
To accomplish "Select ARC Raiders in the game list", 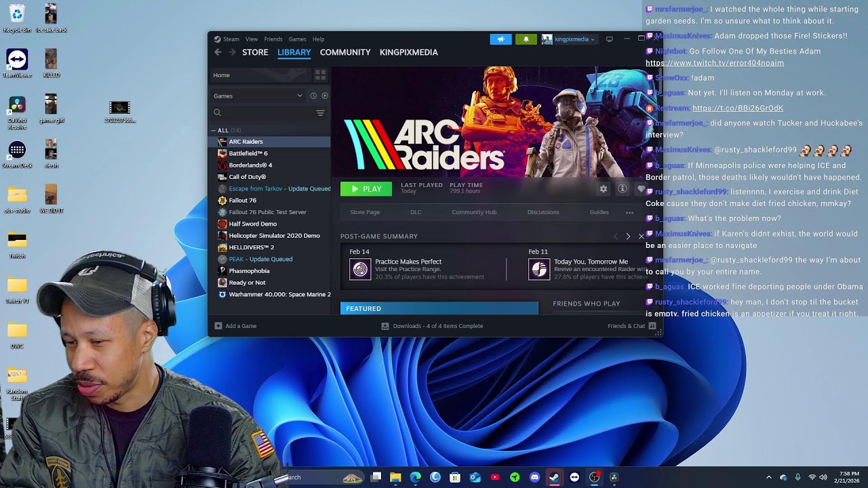I will 269,142.
